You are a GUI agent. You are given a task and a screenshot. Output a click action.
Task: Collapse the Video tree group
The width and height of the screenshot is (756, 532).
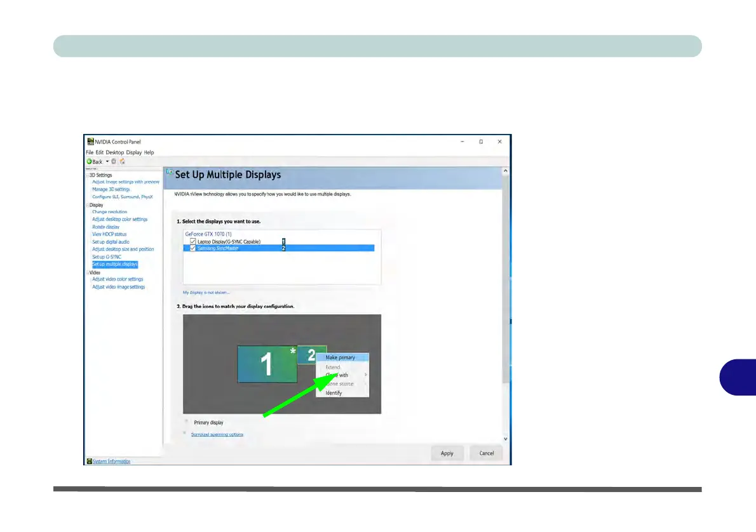click(87, 273)
